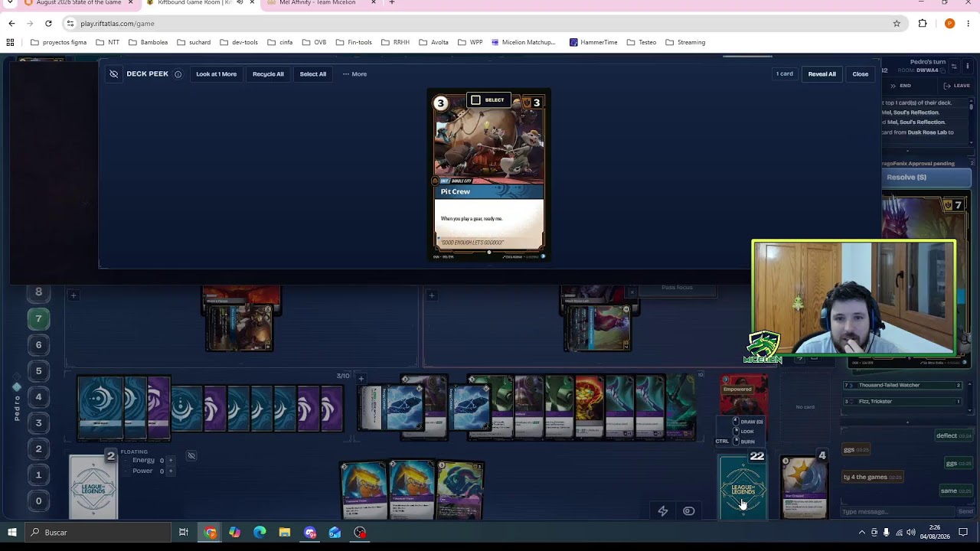The width and height of the screenshot is (980, 551).
Task: Focus the Type message chat field
Action: coord(897,512)
